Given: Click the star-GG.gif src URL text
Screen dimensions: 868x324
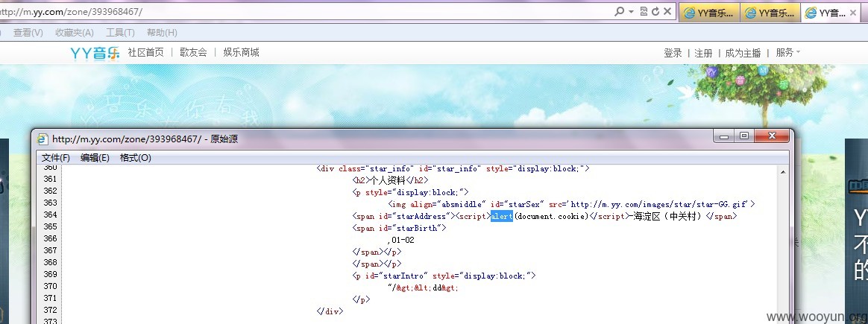Looking at the screenshot, I should point(658,204).
